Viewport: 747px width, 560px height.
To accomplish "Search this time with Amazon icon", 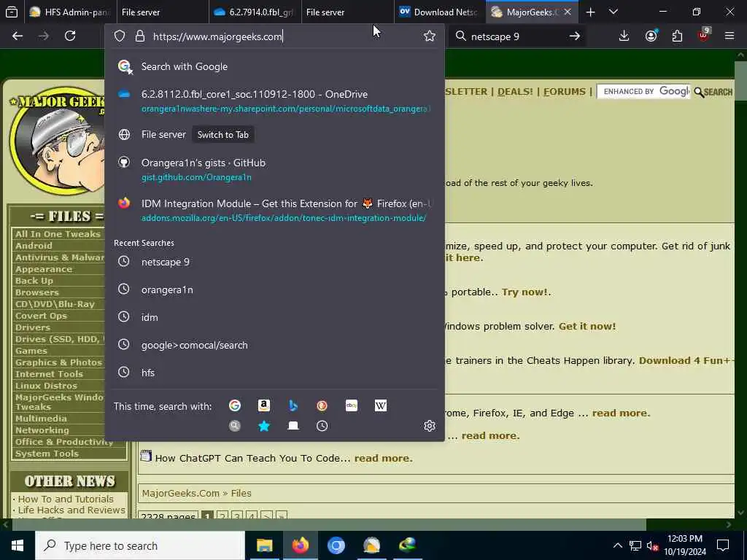I will (x=264, y=405).
